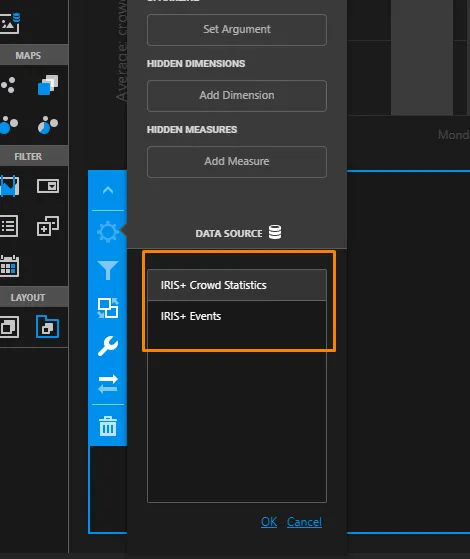Delete the item with trash icon

[108, 426]
